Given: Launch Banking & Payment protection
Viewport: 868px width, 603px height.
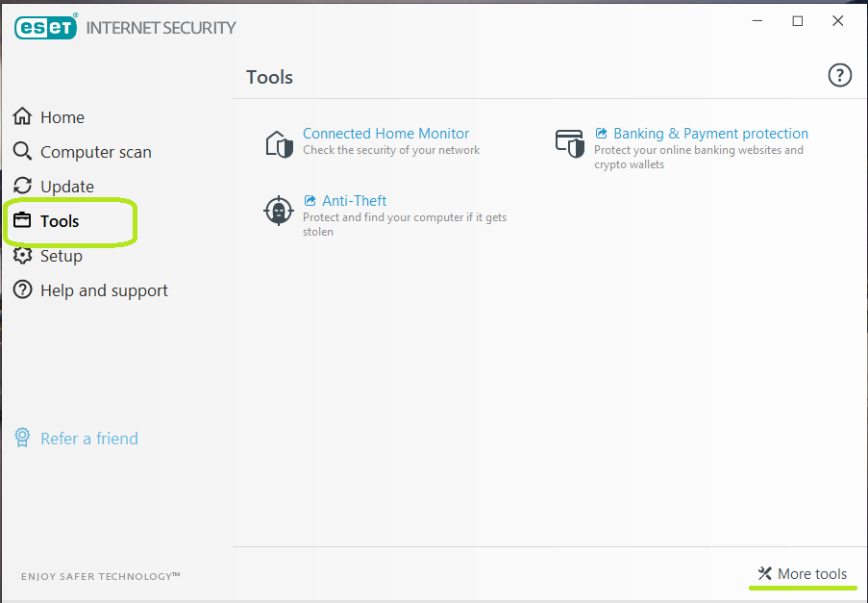Looking at the screenshot, I should coord(710,134).
